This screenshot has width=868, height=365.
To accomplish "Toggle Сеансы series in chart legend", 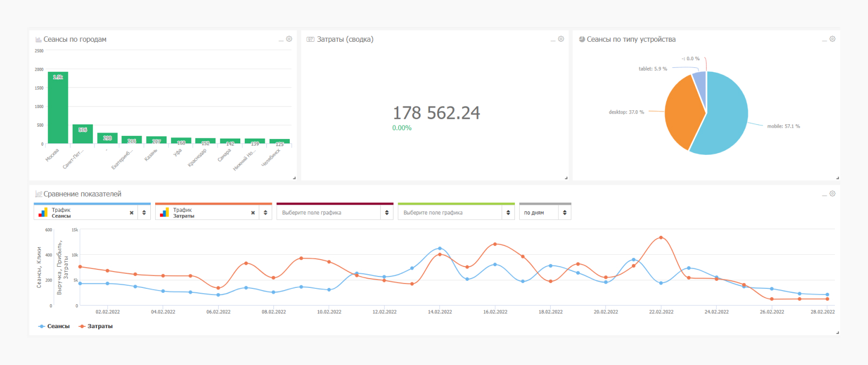I will (x=54, y=326).
